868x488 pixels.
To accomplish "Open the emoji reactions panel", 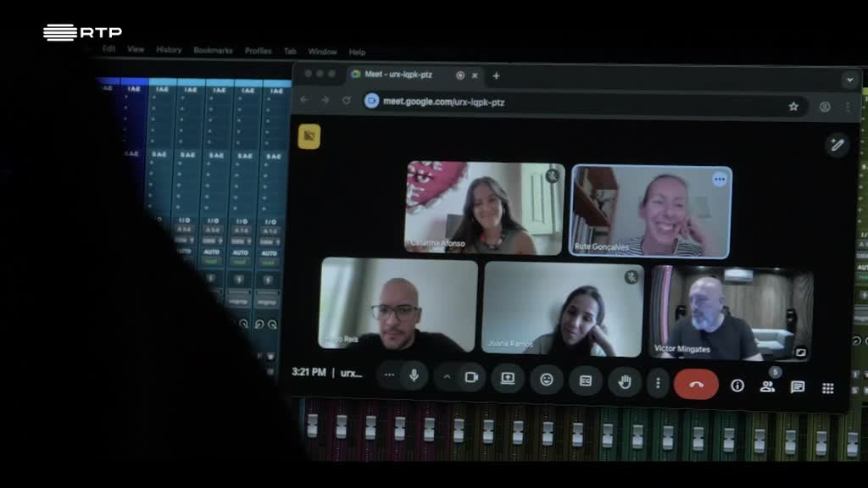I will pos(547,381).
